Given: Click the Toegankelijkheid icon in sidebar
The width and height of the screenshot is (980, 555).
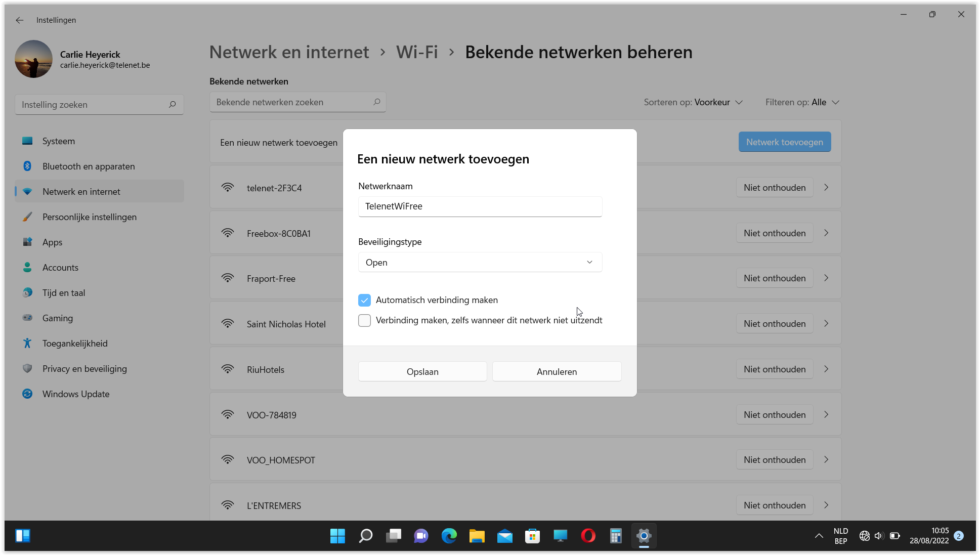Looking at the screenshot, I should [x=27, y=344].
